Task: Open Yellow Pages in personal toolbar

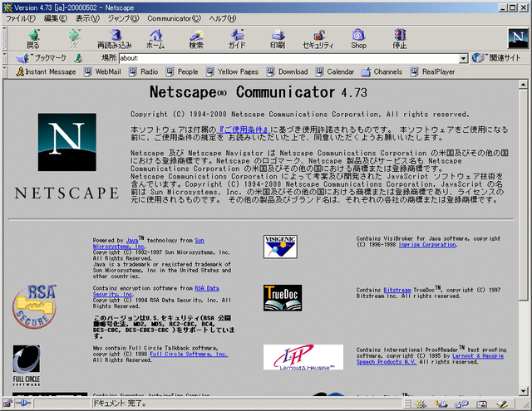Action: 233,72
